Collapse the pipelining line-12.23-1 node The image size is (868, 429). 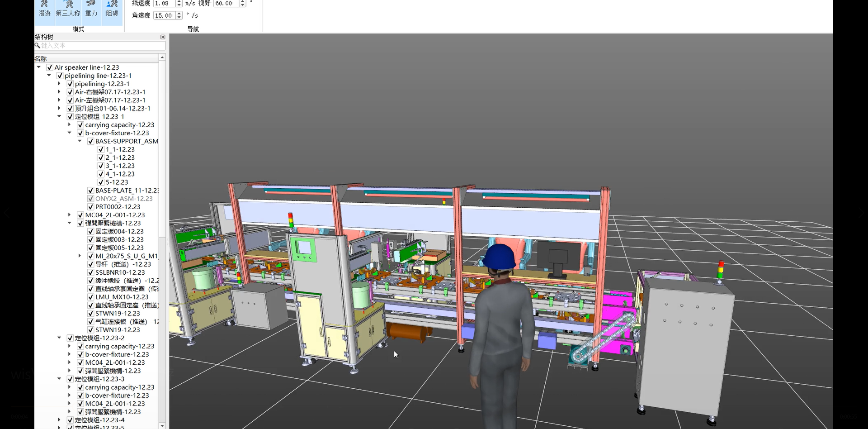49,75
